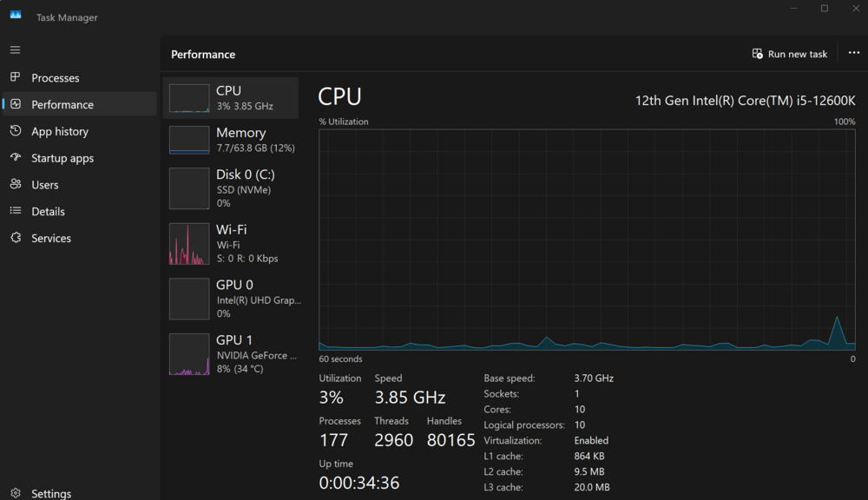
Task: Click the Run new task button
Action: pyautogui.click(x=790, y=54)
